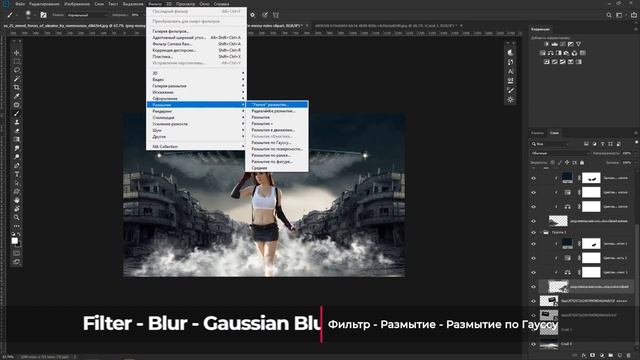Click the share icon in top-right corner
This screenshot has height=360, width=640.
633,15
